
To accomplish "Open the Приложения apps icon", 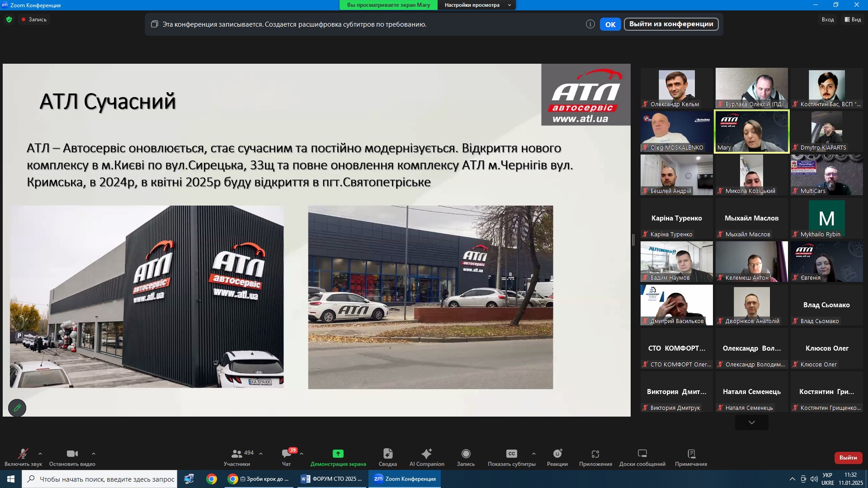I will [x=595, y=454].
